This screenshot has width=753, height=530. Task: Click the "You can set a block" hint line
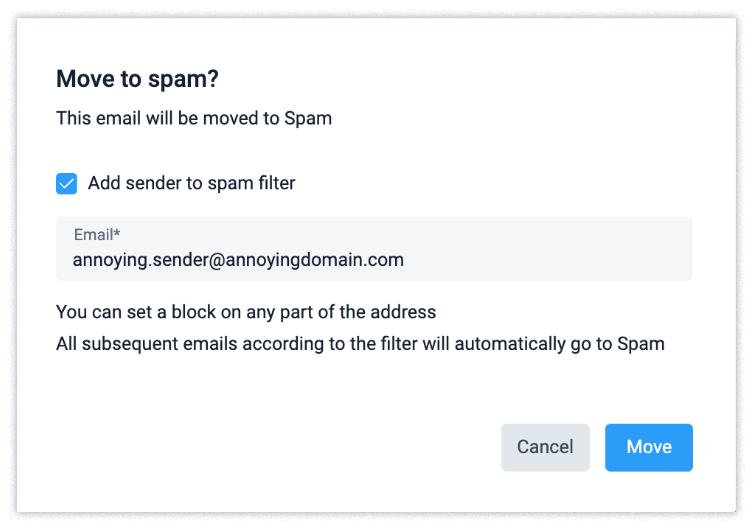pyautogui.click(x=246, y=312)
